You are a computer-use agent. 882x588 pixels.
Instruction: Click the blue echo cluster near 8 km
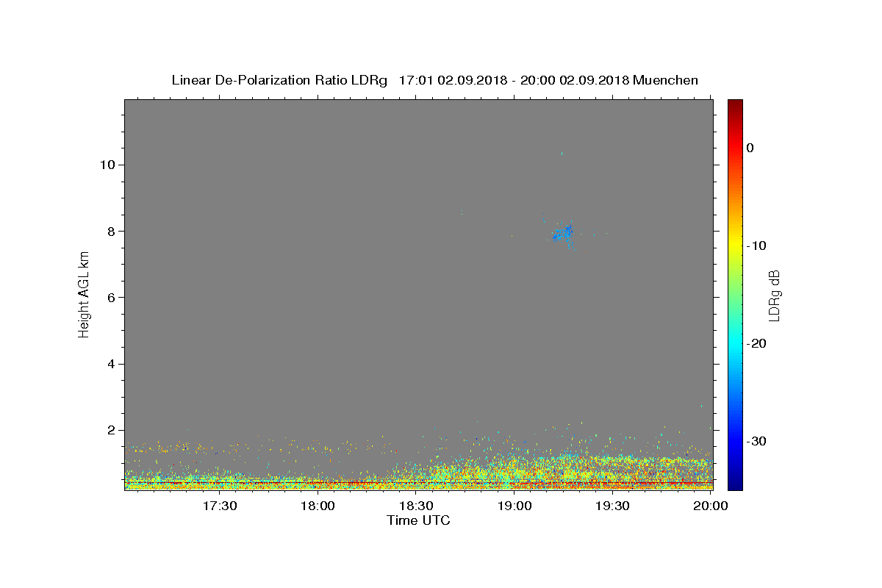563,234
